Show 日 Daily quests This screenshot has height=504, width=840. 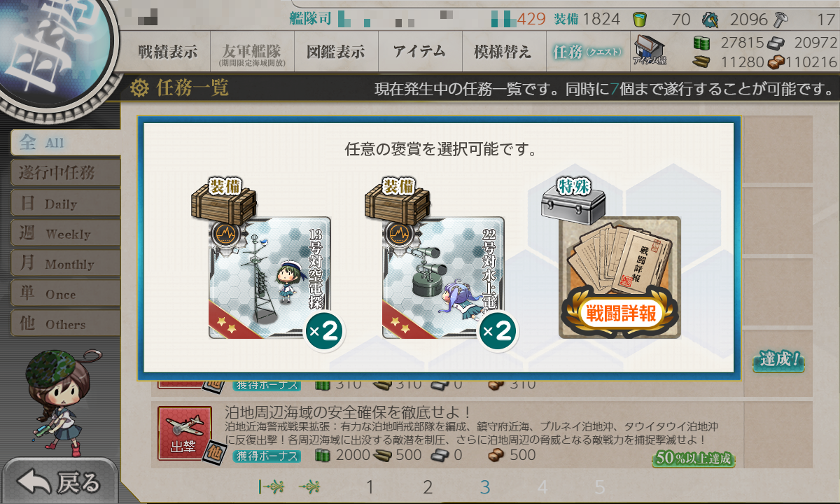[65, 204]
